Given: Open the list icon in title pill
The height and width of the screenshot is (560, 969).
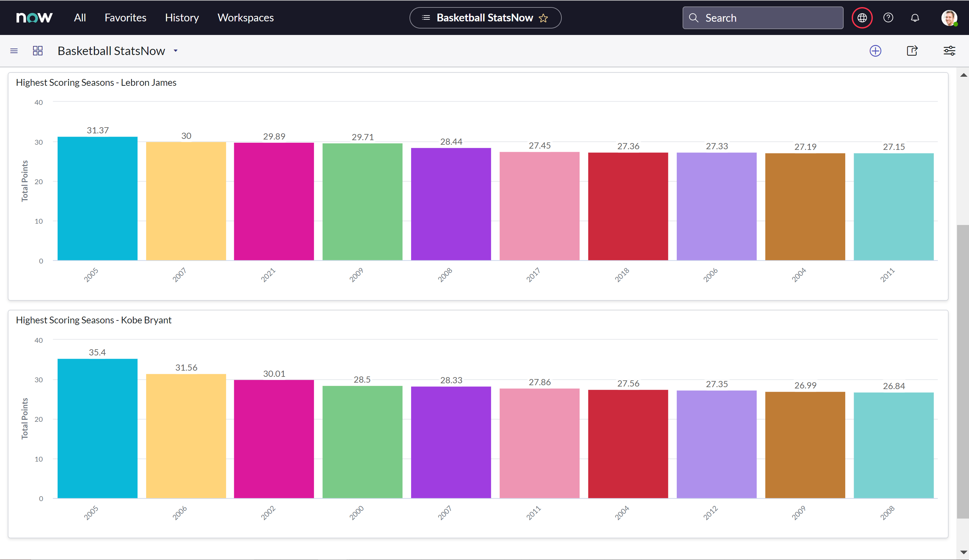Looking at the screenshot, I should pos(426,18).
